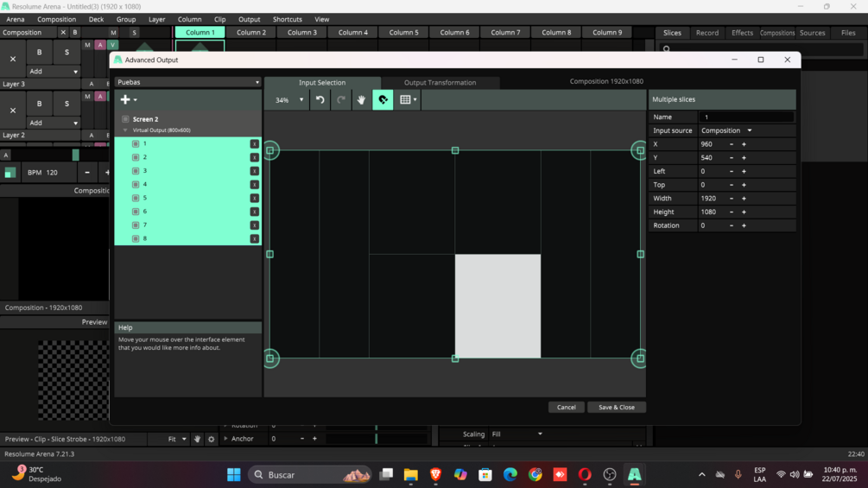Click the Name input field
Image resolution: width=868 pixels, height=488 pixels.
(745, 117)
